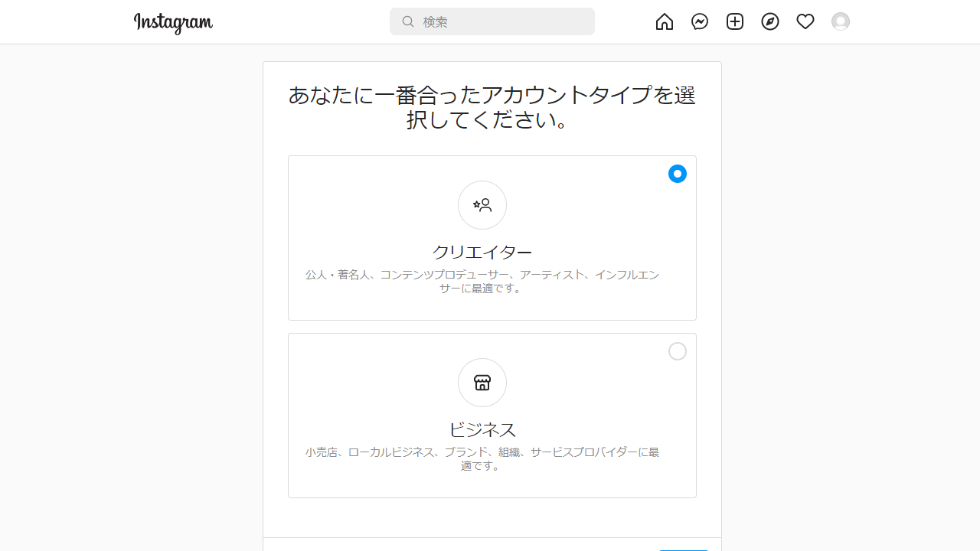Open the home feed icon
Viewport: 980px width, 551px height.
(664, 21)
